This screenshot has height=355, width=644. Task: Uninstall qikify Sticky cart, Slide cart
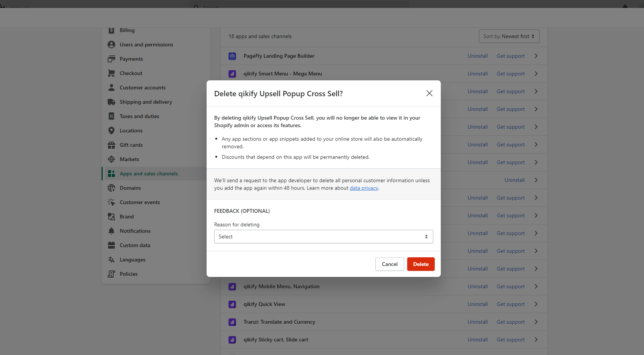477,340
